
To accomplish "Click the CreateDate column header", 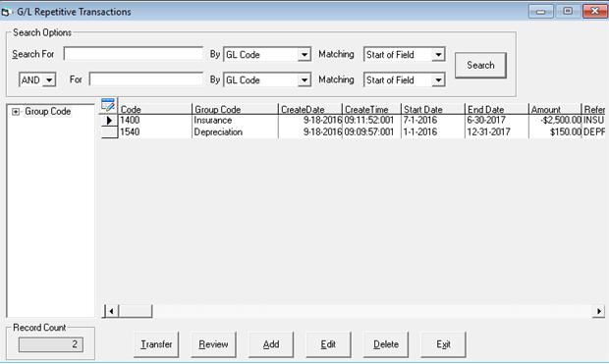I will (x=310, y=110).
